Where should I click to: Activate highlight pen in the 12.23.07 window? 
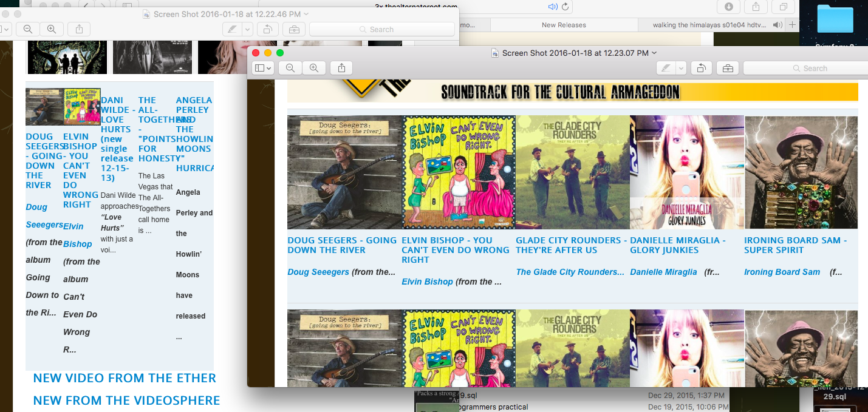pyautogui.click(x=666, y=68)
